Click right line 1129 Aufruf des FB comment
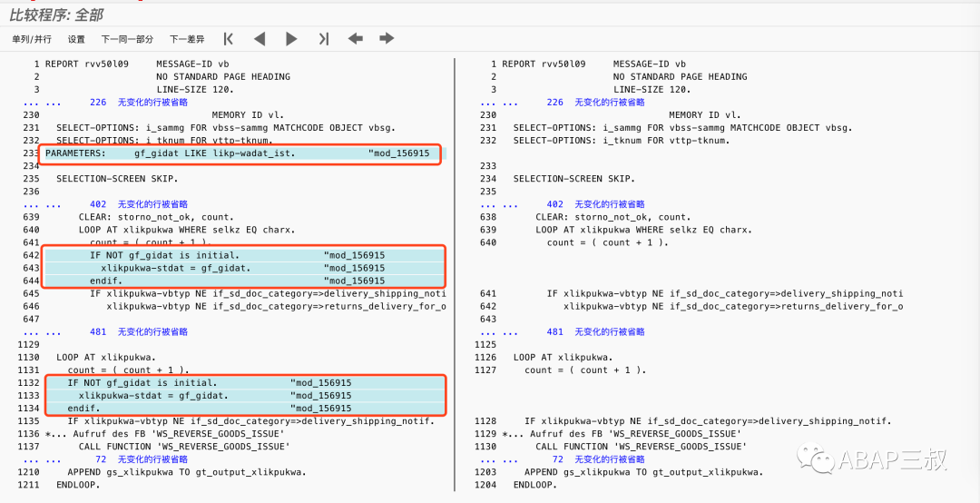The image size is (980, 503). (x=622, y=434)
